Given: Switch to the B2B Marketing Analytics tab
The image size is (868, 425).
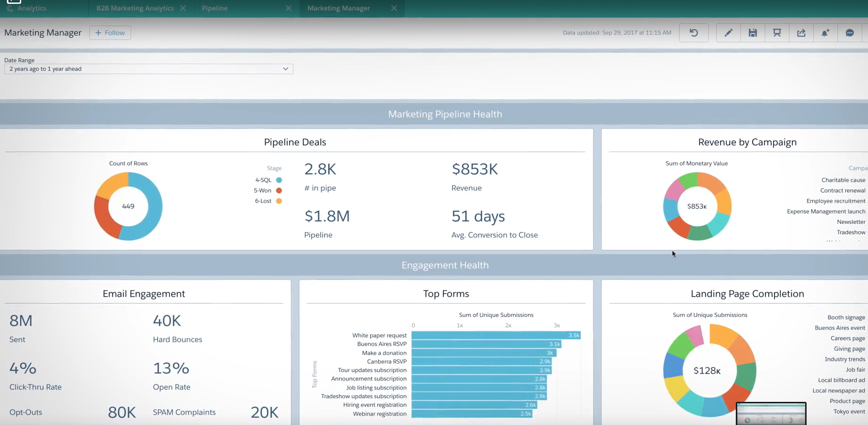Looking at the screenshot, I should (x=135, y=8).
